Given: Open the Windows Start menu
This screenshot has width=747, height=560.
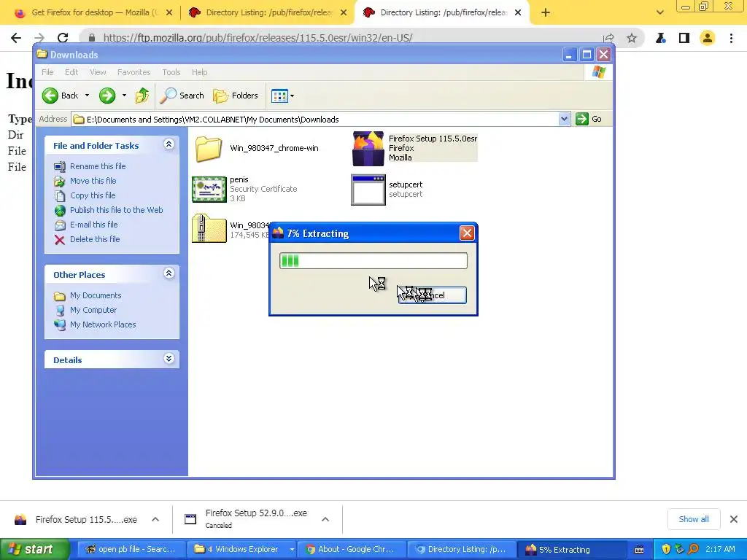Looking at the screenshot, I should (34, 550).
